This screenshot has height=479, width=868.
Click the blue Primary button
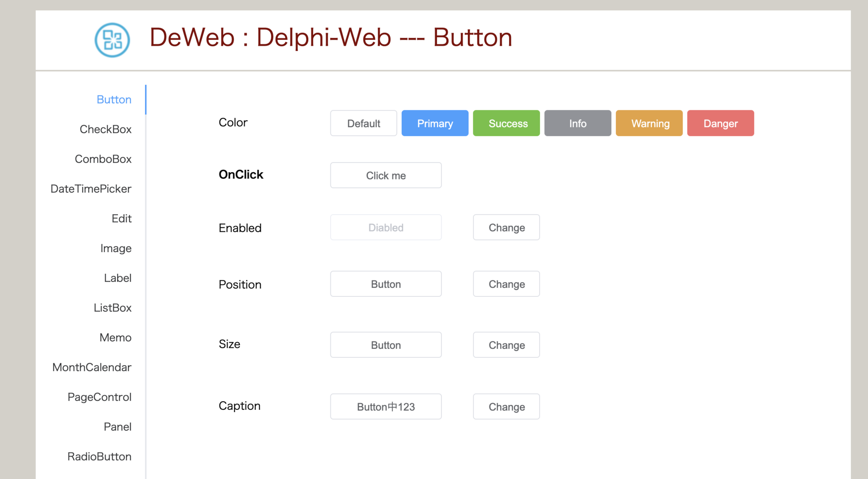click(x=435, y=123)
